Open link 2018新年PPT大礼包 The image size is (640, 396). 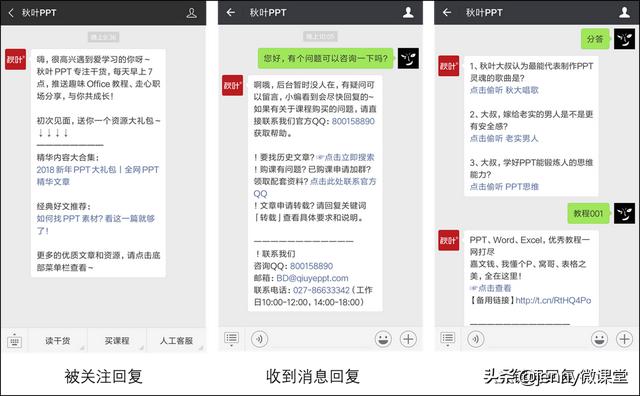pyautogui.click(x=76, y=169)
